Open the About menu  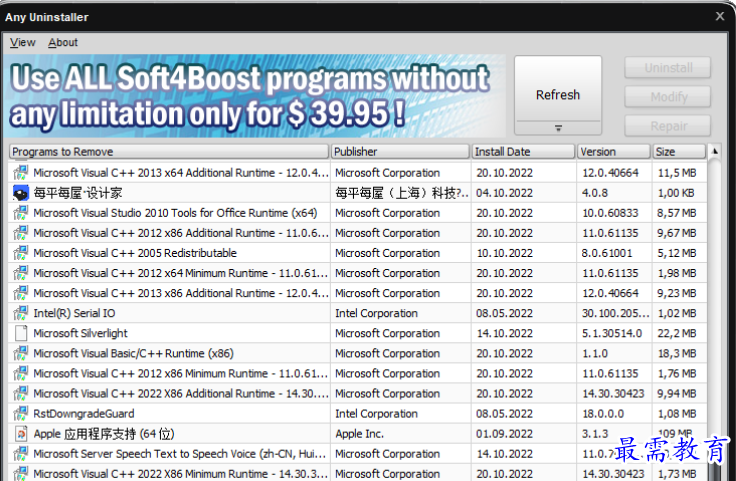point(63,42)
